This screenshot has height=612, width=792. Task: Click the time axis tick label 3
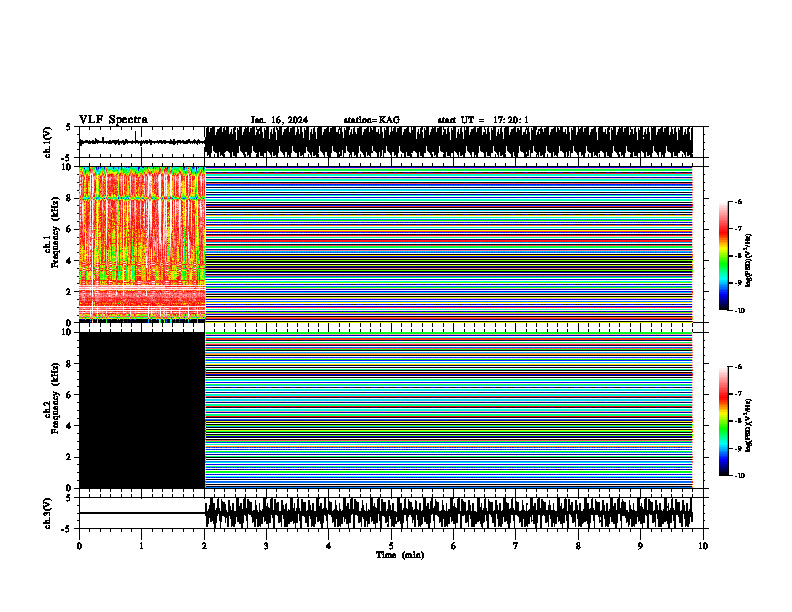coord(266,546)
